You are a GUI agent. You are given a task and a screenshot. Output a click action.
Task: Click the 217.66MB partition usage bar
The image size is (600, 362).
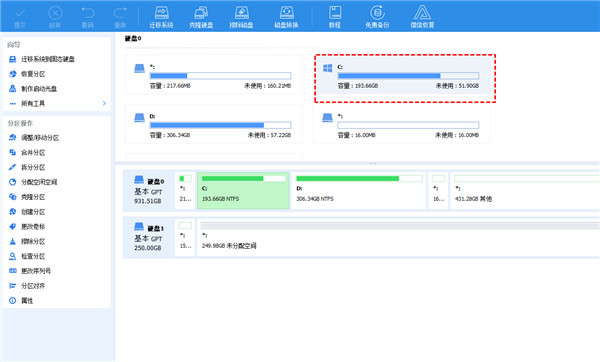pyautogui.click(x=220, y=76)
